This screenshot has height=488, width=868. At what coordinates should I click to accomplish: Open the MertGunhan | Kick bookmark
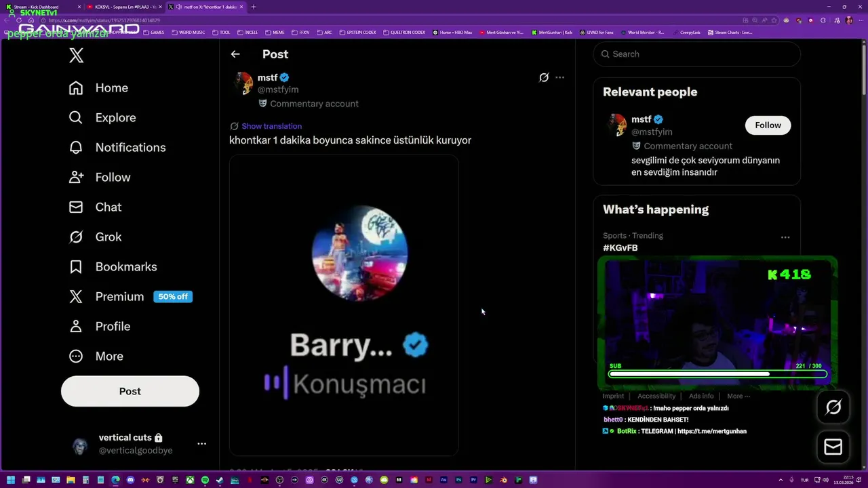[x=552, y=33]
